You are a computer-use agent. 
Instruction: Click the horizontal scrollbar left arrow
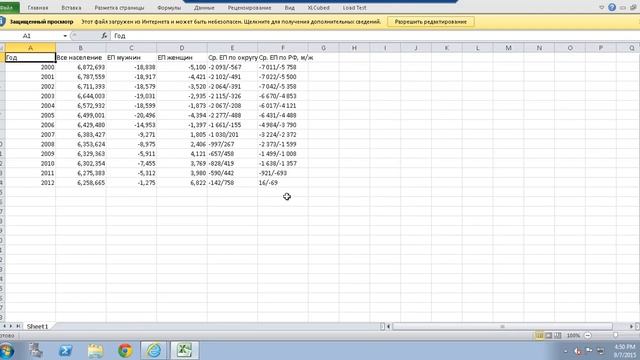388,326
